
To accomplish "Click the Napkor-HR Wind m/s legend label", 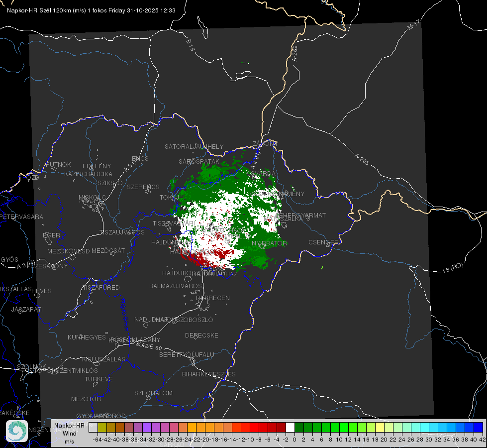I will tap(69, 433).
